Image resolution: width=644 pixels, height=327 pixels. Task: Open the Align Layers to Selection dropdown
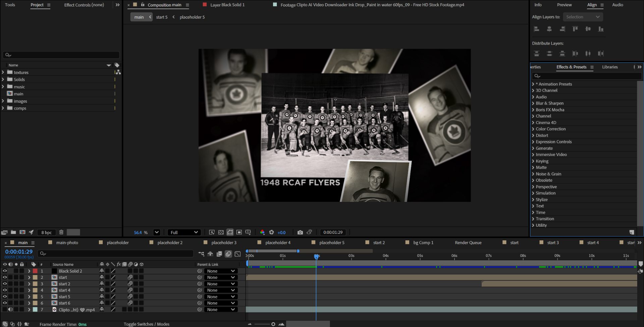click(583, 17)
